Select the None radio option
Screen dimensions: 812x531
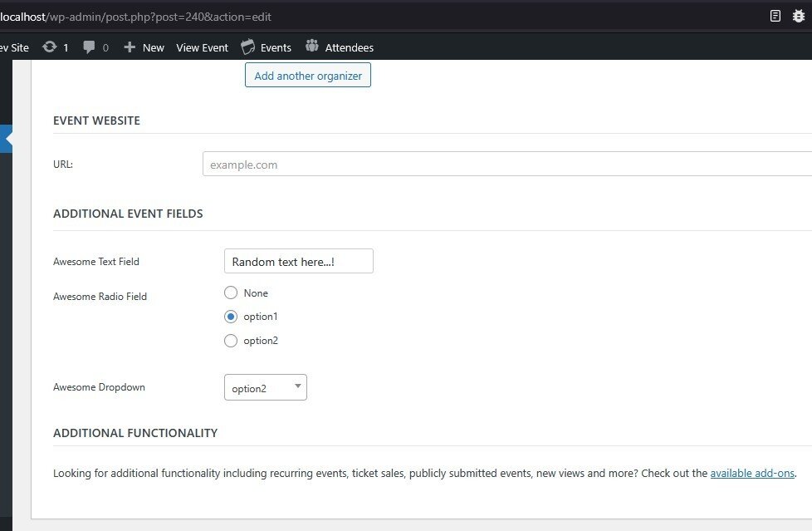pyautogui.click(x=231, y=293)
